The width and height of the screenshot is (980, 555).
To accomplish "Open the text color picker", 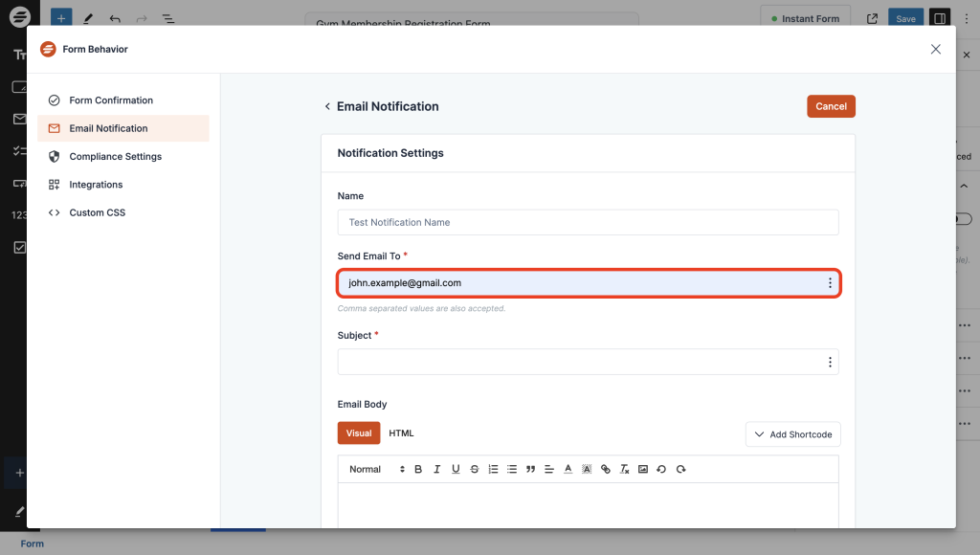I will [x=568, y=470].
